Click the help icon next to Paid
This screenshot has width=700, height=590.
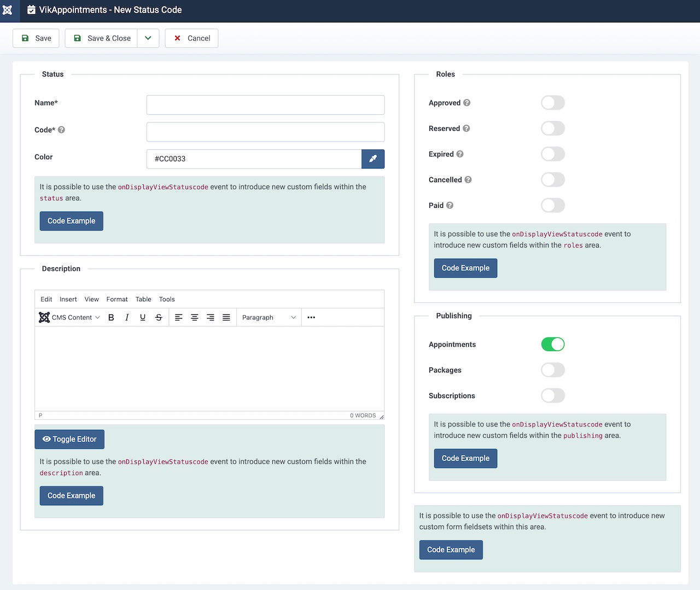[x=450, y=206]
